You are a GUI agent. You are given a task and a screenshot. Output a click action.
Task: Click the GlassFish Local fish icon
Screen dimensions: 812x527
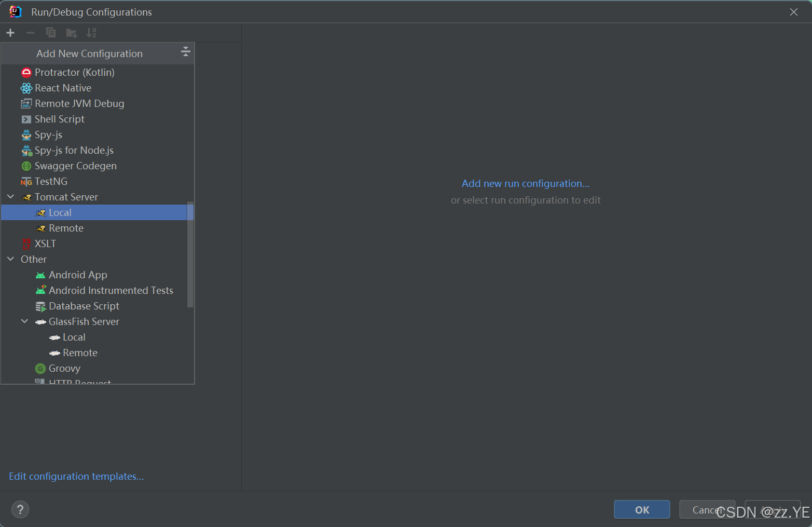coord(54,337)
